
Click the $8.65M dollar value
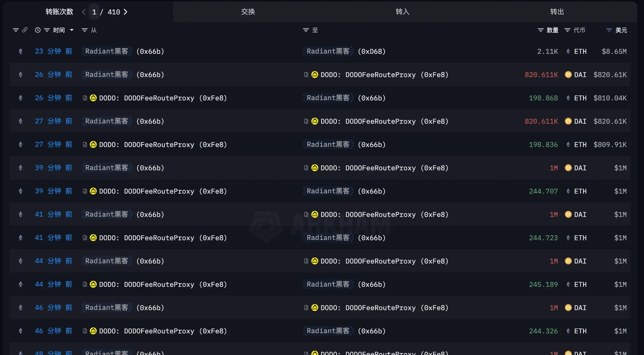click(614, 51)
